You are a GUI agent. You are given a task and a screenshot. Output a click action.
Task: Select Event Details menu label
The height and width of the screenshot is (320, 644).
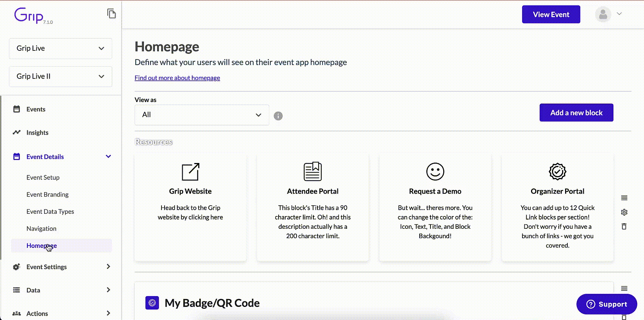point(45,157)
